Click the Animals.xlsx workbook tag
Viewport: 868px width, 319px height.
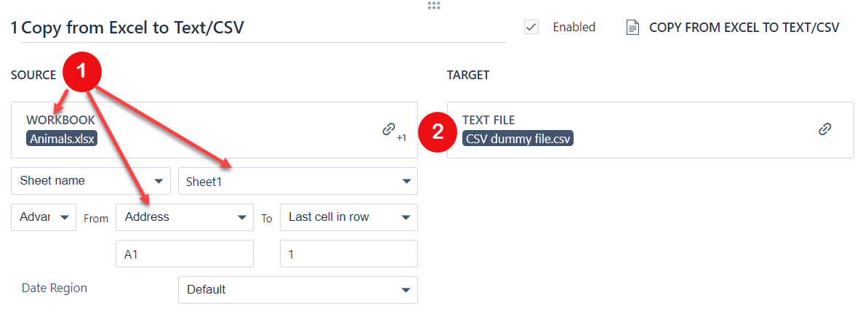63,138
